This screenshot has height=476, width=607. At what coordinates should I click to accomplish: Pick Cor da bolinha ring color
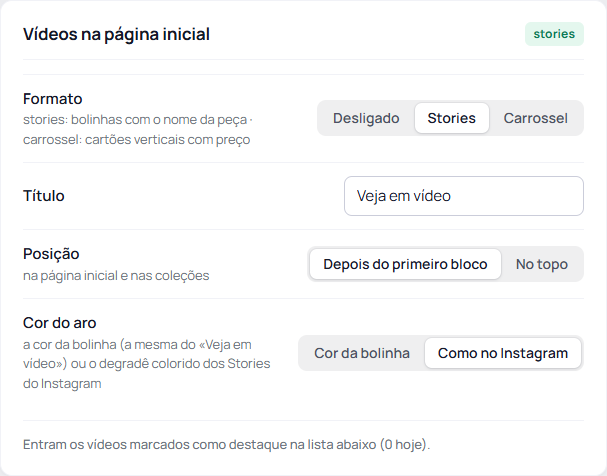(x=362, y=353)
